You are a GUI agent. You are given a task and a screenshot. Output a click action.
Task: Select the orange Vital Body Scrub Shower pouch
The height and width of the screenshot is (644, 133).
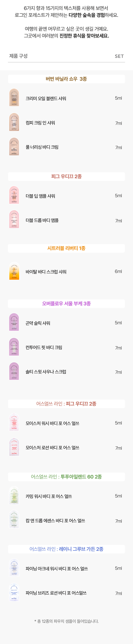coord(14,271)
